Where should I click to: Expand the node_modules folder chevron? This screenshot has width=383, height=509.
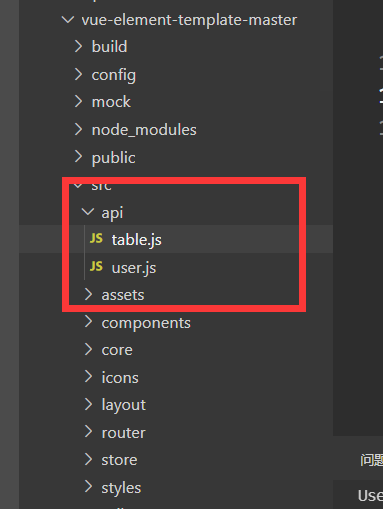(78, 129)
